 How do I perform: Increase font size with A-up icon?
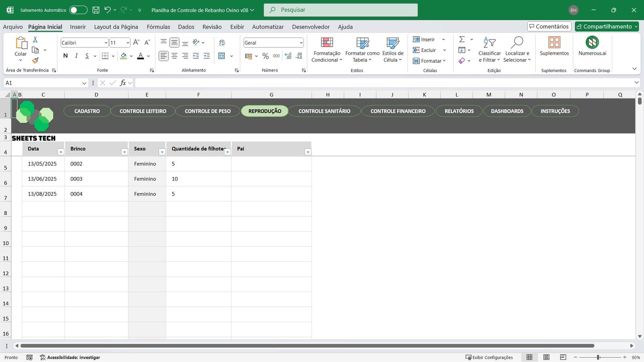tap(136, 43)
